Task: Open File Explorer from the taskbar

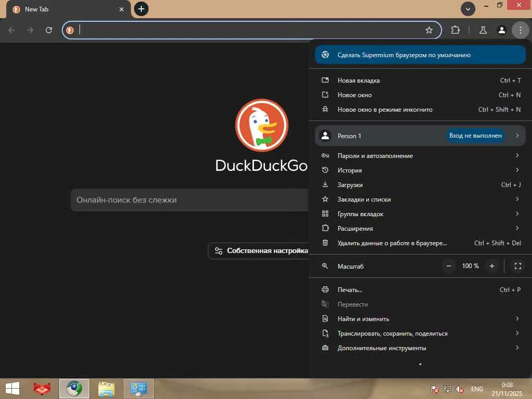Action: (107, 389)
